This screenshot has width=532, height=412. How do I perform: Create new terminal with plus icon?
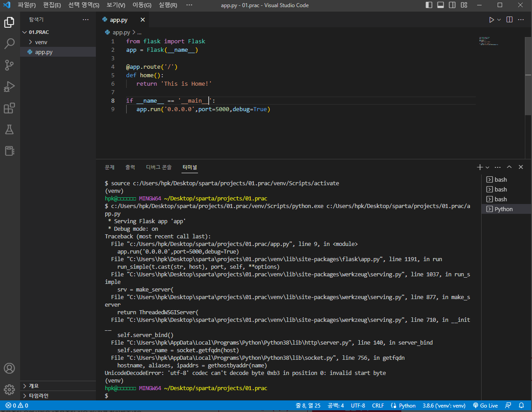point(480,167)
